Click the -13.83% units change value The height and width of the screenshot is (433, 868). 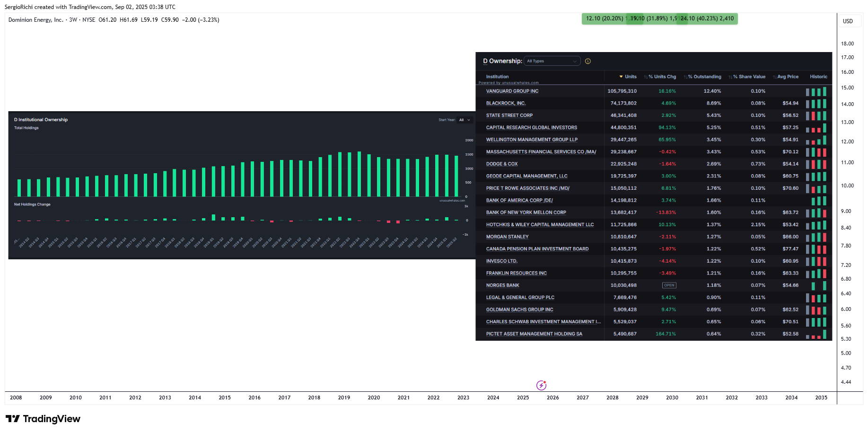click(666, 212)
